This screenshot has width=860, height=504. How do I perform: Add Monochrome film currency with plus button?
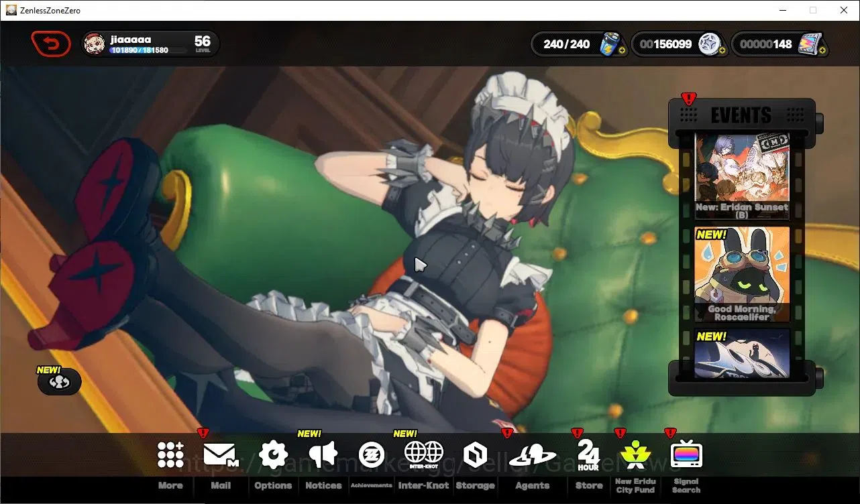pos(822,50)
